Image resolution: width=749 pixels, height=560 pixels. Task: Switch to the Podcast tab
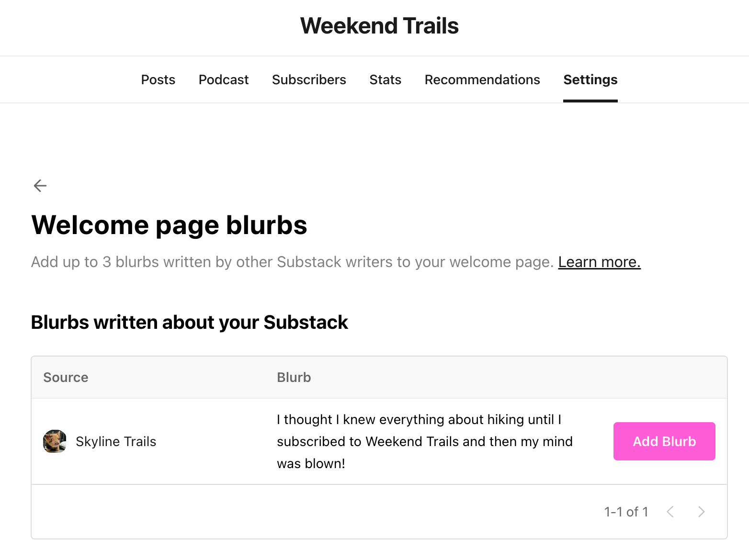point(224,79)
